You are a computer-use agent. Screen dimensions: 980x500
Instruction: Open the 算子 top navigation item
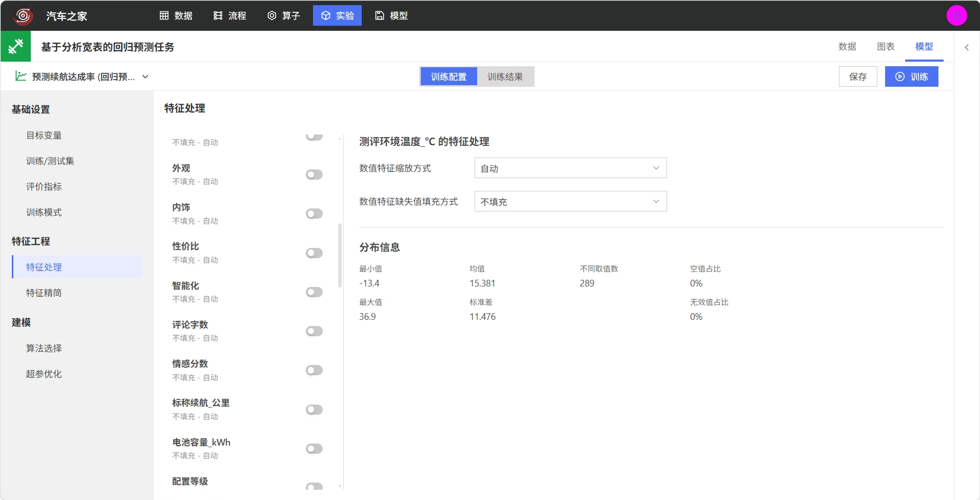(x=284, y=15)
